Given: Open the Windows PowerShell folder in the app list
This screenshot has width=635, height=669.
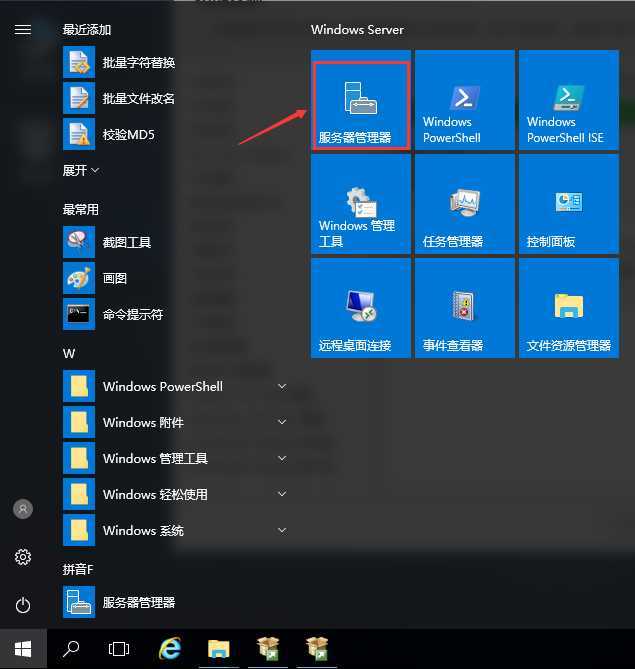Looking at the screenshot, I should [x=175, y=387].
